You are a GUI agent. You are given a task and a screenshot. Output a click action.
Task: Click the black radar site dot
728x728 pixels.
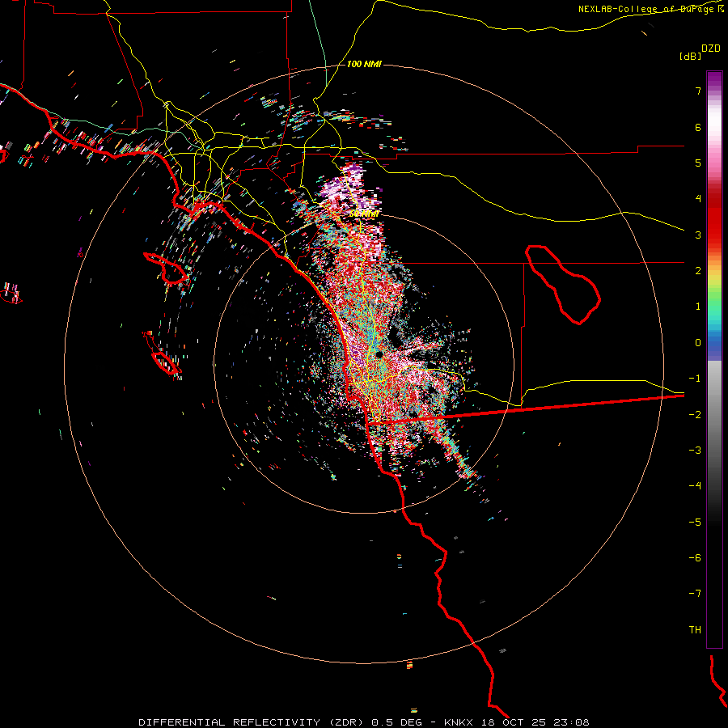click(379, 354)
